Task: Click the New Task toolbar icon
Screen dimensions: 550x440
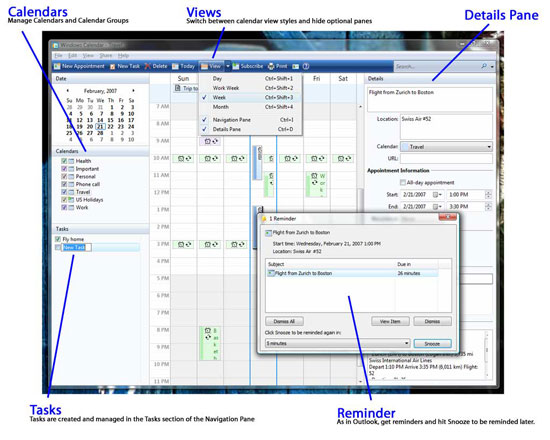Action: coord(113,66)
